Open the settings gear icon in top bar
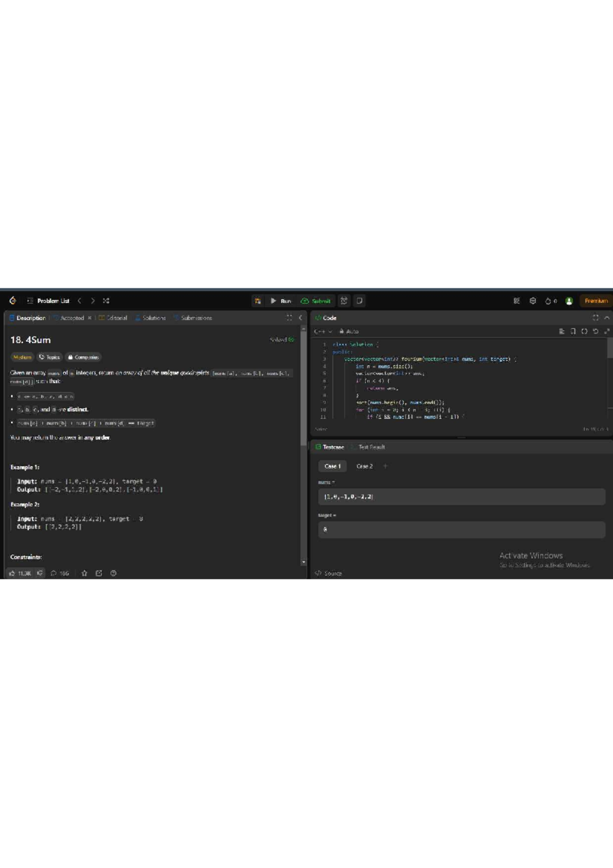This screenshot has height=868, width=613. click(533, 301)
